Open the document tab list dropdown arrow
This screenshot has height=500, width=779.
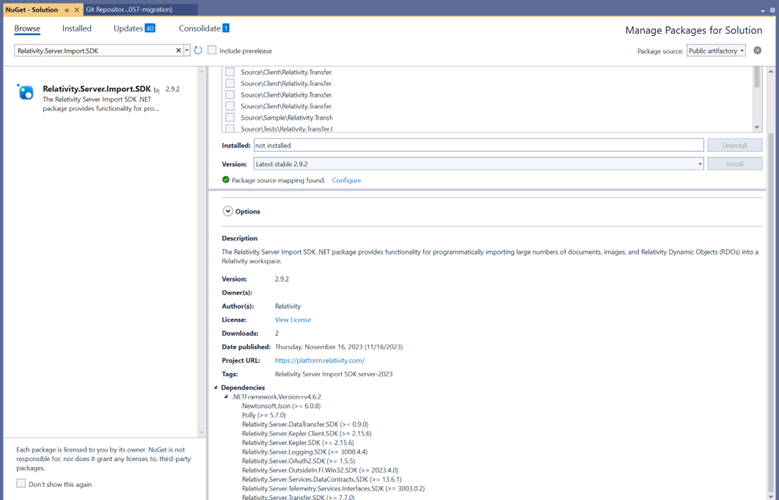click(x=763, y=10)
